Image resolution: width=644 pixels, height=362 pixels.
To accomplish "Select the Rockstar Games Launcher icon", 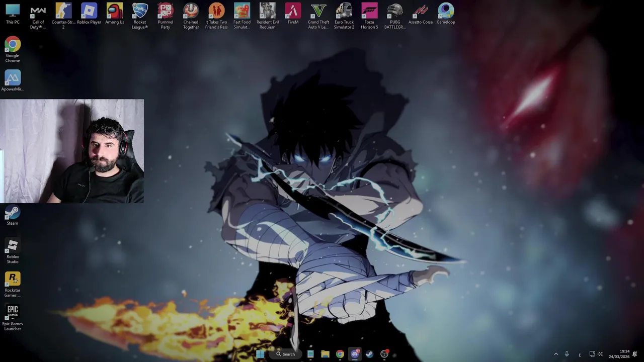I will click(x=13, y=285).
